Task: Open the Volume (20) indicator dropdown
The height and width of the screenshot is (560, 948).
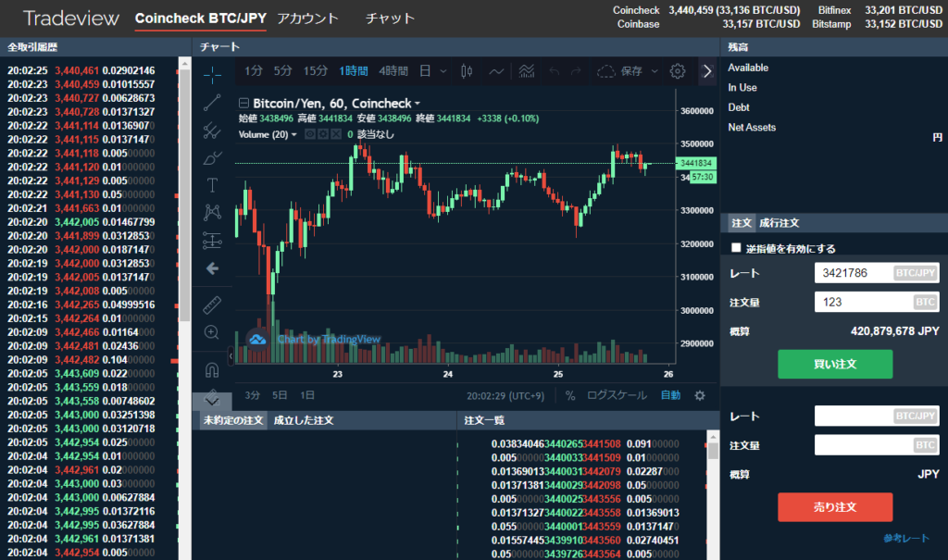Action: pos(294,134)
